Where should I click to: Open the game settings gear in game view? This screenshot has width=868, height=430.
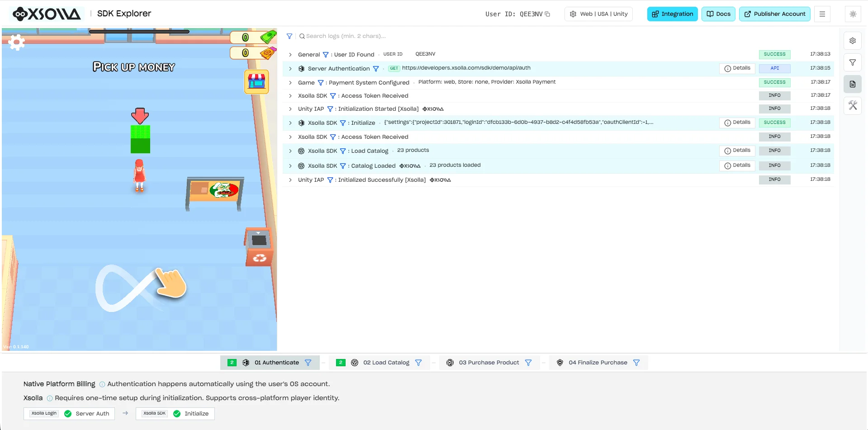[x=17, y=42]
